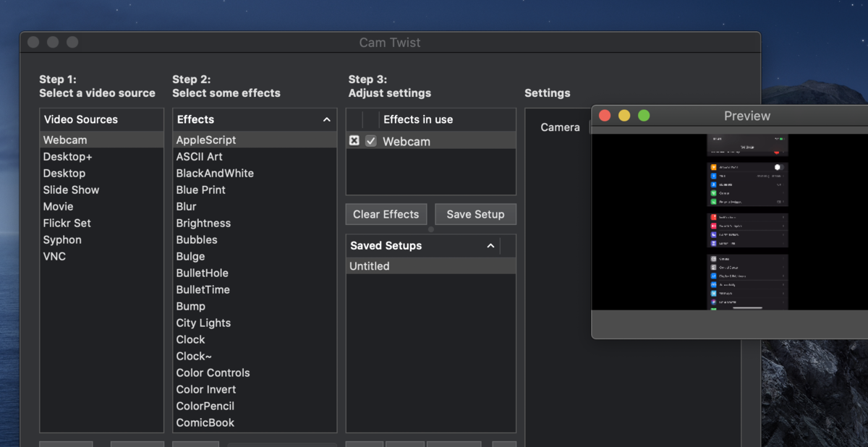Screen dimensions: 868x447
Task: Choose Slide Show video source
Action: pos(102,190)
